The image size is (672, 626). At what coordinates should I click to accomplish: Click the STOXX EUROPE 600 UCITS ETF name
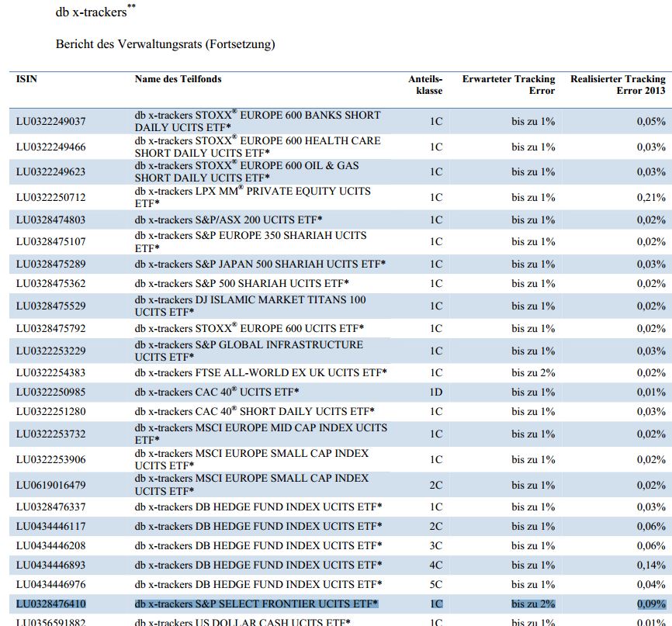pyautogui.click(x=249, y=329)
